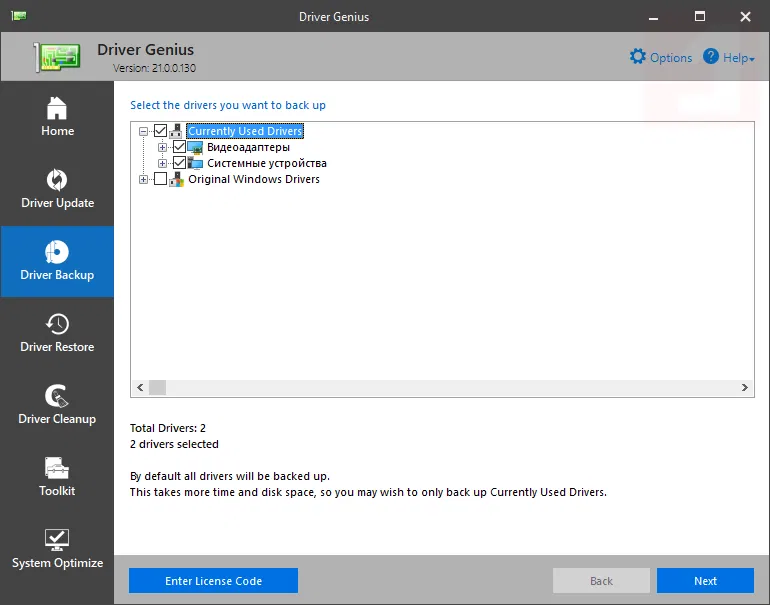The image size is (770, 605).
Task: Click the 'Version: 21.0.0.130' text
Action: tap(154, 68)
